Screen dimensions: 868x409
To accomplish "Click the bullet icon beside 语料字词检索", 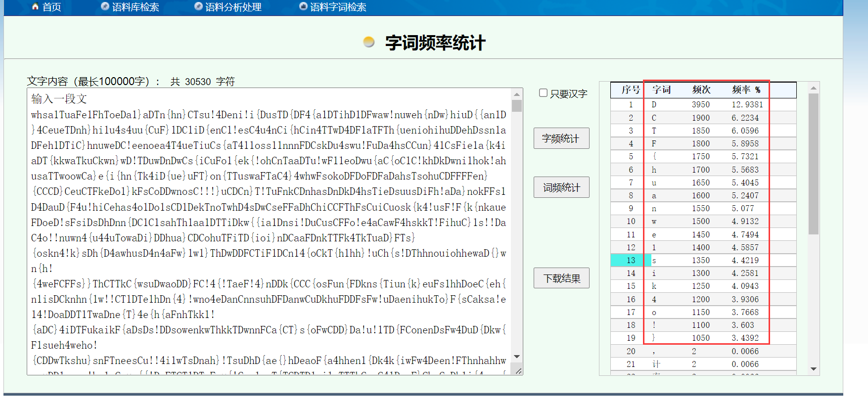I will (303, 6).
